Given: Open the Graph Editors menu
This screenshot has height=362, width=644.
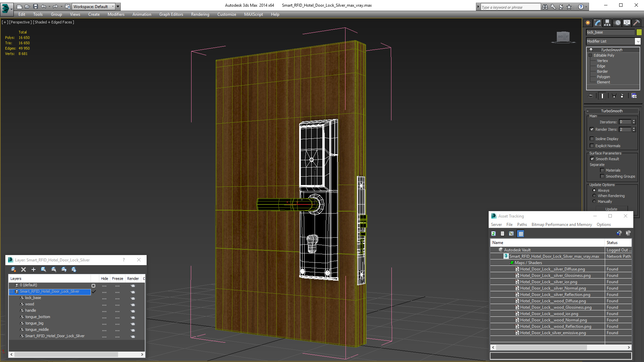Looking at the screenshot, I should [x=171, y=14].
